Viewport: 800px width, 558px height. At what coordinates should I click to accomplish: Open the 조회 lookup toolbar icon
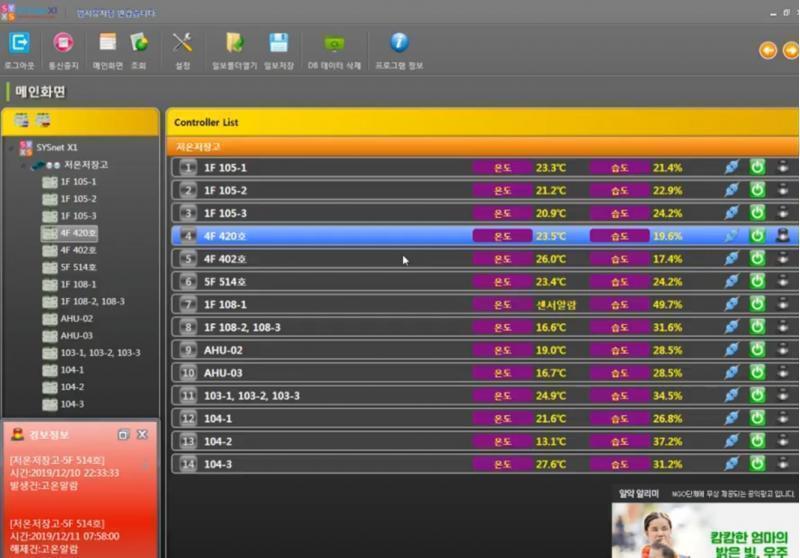(x=139, y=43)
